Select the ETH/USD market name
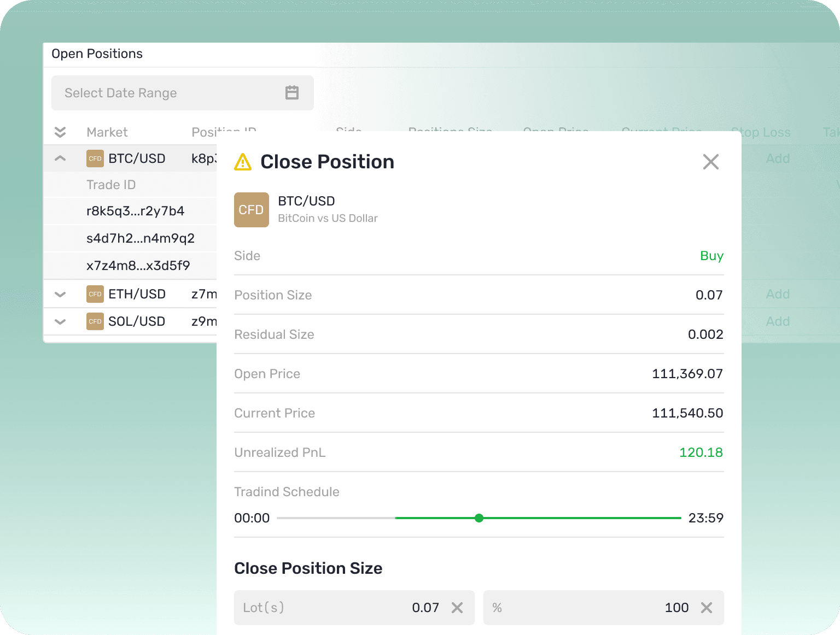Viewport: 840px width, 635px height. click(137, 294)
